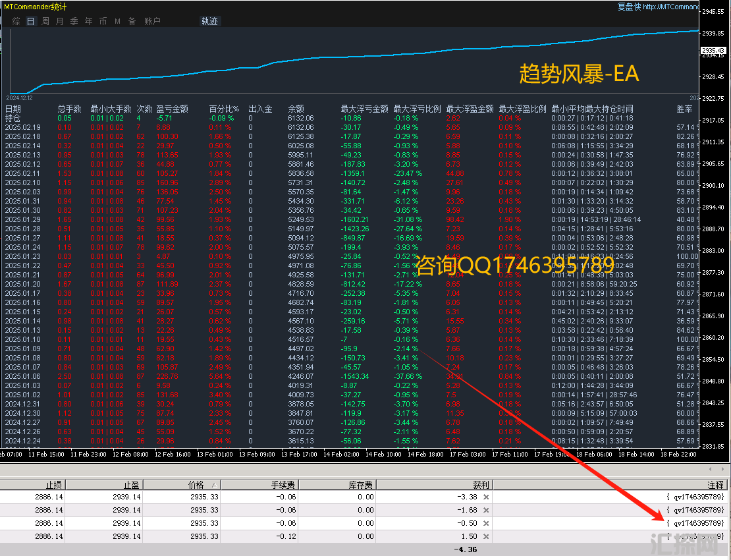
Task: Click the 轨迹 track button
Action: pyautogui.click(x=209, y=21)
